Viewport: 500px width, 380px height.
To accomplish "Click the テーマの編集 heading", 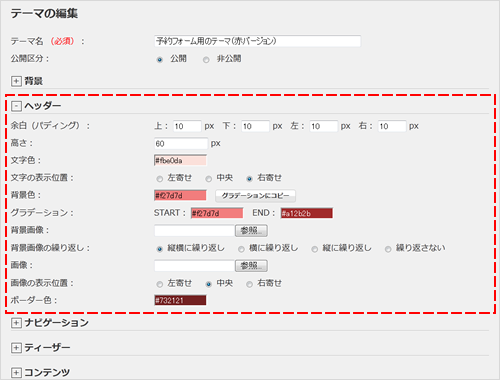I will (x=44, y=14).
